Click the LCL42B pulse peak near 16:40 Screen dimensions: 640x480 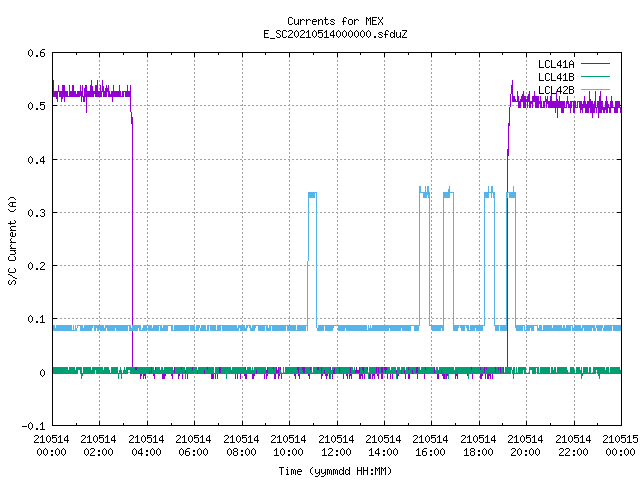point(449,193)
